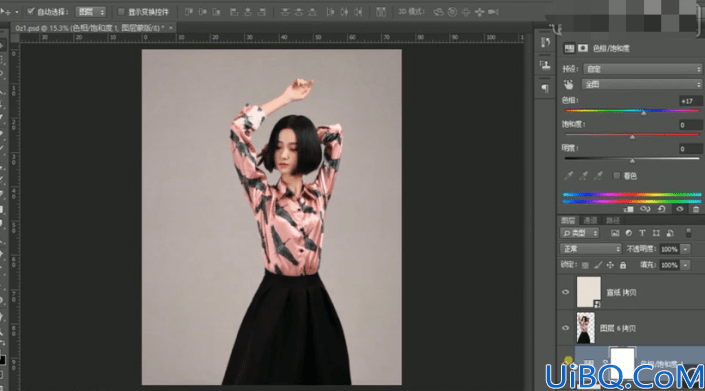Switch to mask properties view icon

[583, 48]
